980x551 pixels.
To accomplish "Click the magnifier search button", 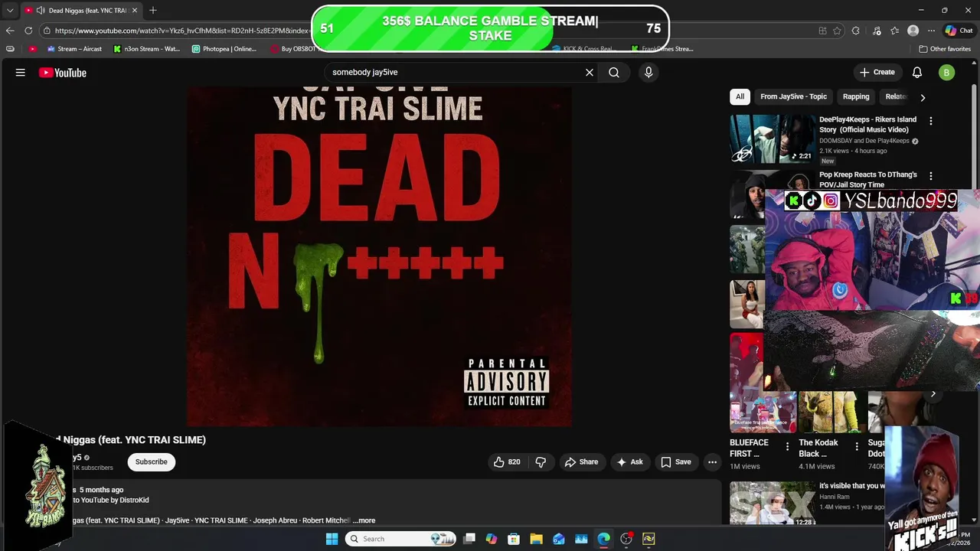I will click(x=614, y=72).
